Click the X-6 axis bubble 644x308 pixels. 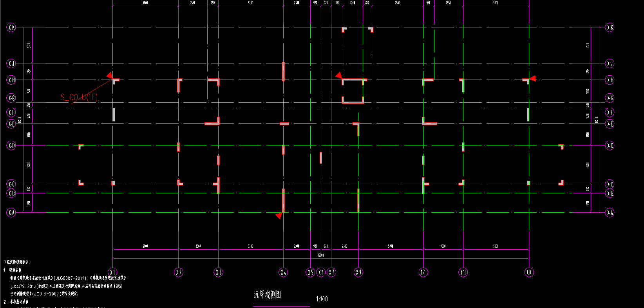321,272
